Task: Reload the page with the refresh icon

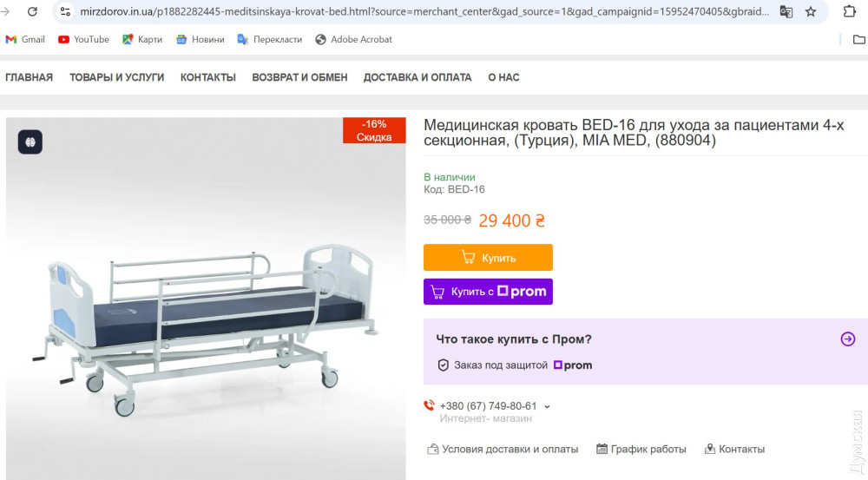Action: [x=33, y=12]
